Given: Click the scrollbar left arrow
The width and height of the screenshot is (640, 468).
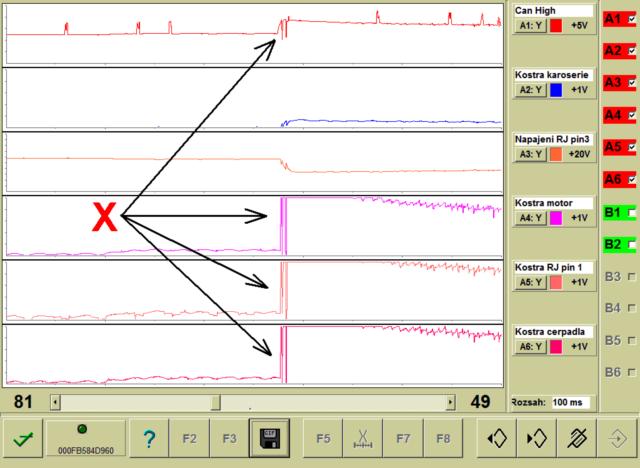Looking at the screenshot, I should coord(56,402).
